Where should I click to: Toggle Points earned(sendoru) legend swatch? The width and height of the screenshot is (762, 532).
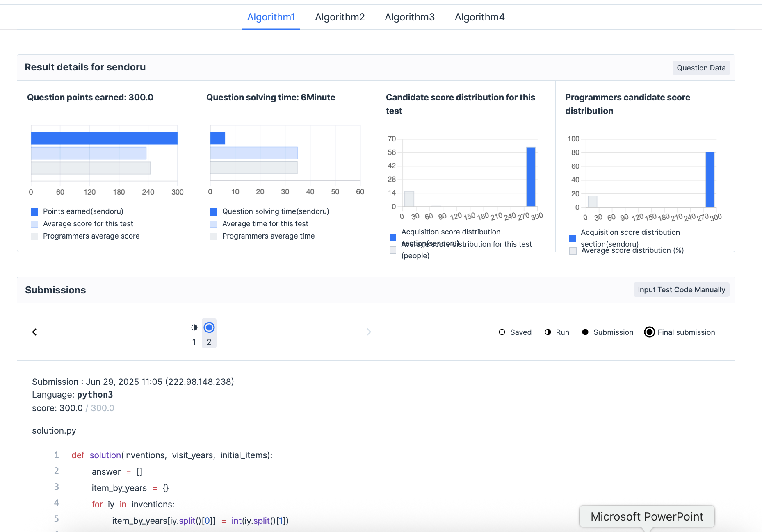[x=34, y=212]
